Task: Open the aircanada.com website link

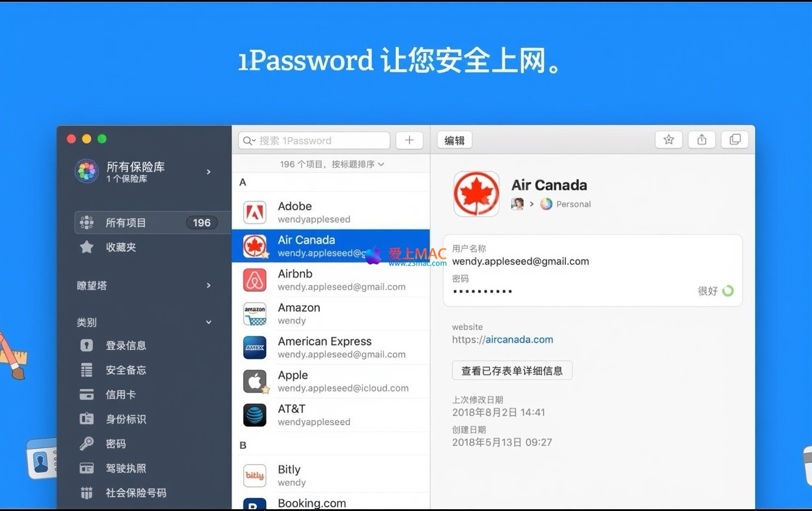Action: [x=518, y=340]
